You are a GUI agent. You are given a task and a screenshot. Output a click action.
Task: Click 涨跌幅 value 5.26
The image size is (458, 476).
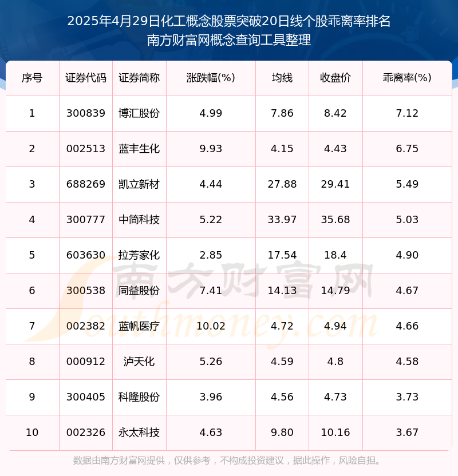(211, 362)
